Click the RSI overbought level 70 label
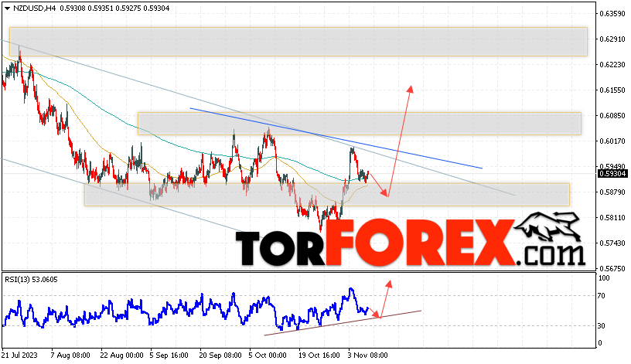 601,296
